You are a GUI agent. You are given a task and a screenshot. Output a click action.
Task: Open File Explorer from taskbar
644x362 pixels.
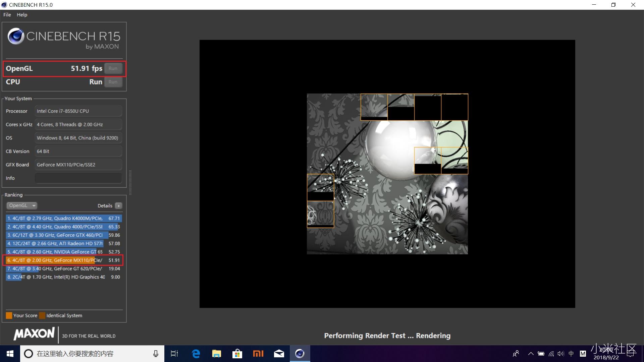217,354
